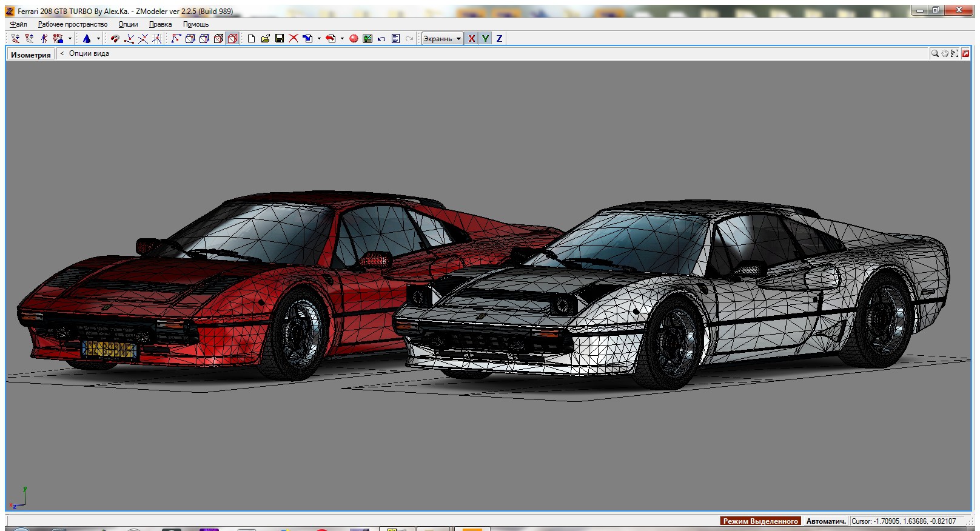Click the red X delete icon
This screenshot has height=531, width=980.
(x=294, y=39)
